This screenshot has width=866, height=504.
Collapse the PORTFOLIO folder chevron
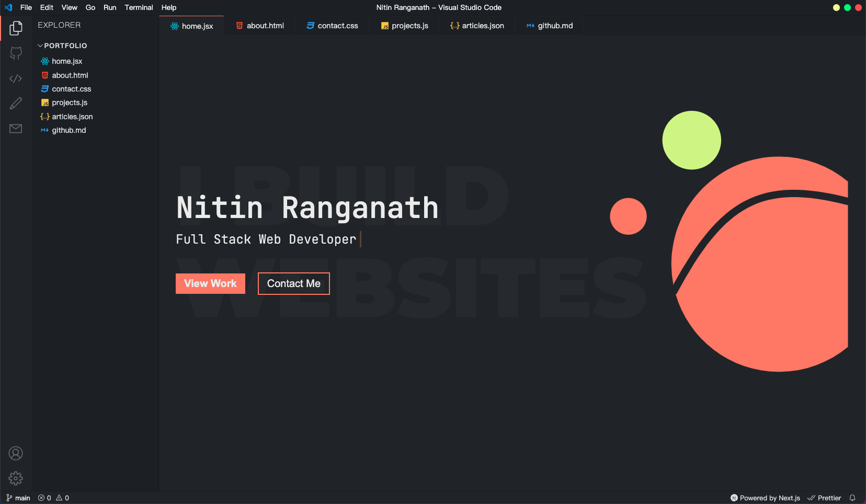[40, 45]
